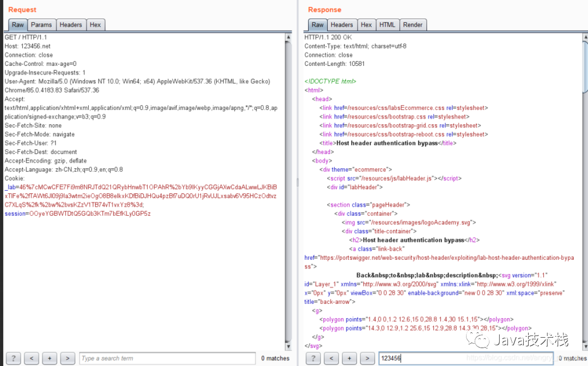The width and height of the screenshot is (588, 366).
Task: Click the Request panel vertical scrollbar
Action: point(289,191)
